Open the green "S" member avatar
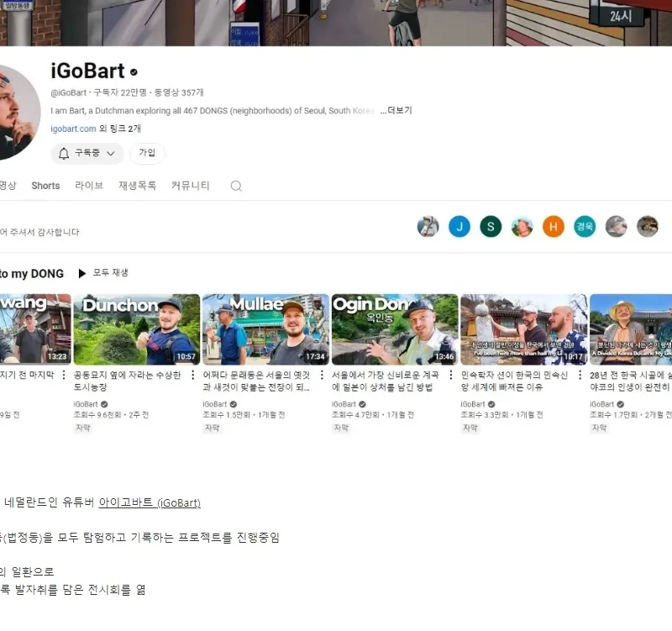This screenshot has height=631, width=672. (x=491, y=226)
